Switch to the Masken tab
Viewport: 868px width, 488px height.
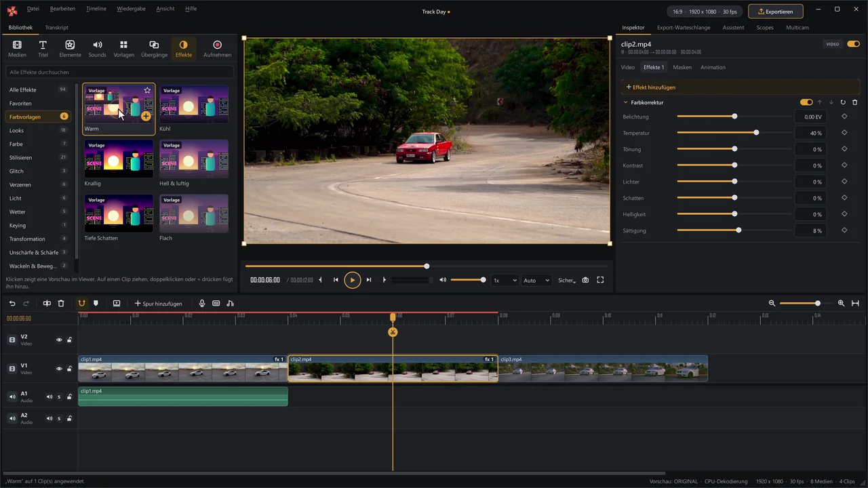tap(682, 67)
